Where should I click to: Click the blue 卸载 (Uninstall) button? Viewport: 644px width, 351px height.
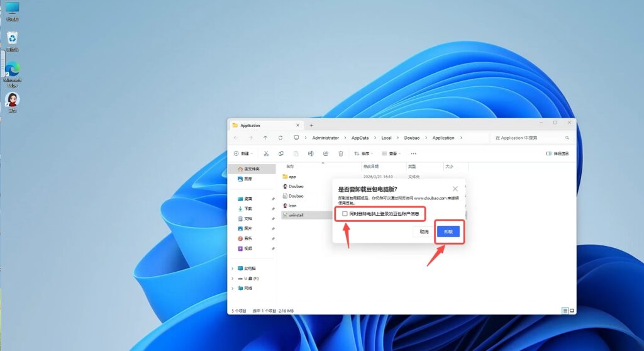(448, 231)
